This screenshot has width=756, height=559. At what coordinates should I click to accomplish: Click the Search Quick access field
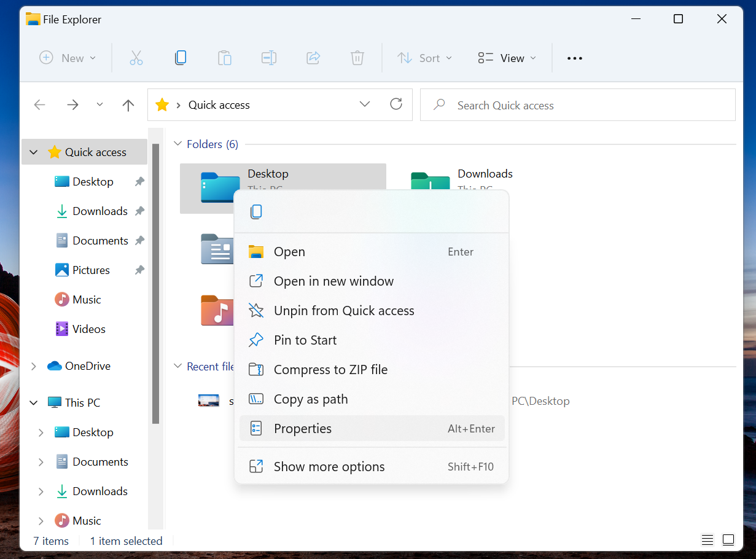[x=577, y=105]
